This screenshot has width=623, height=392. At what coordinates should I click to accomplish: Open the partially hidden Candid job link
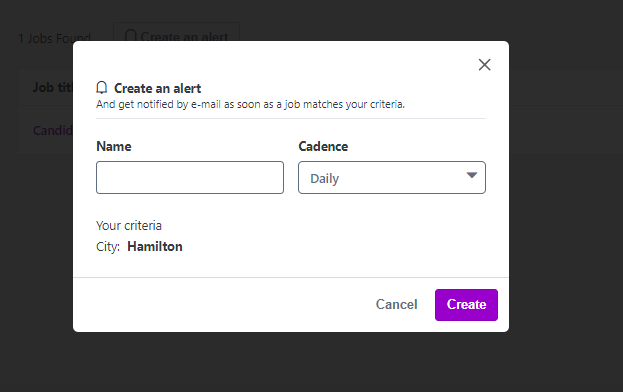[x=53, y=130]
